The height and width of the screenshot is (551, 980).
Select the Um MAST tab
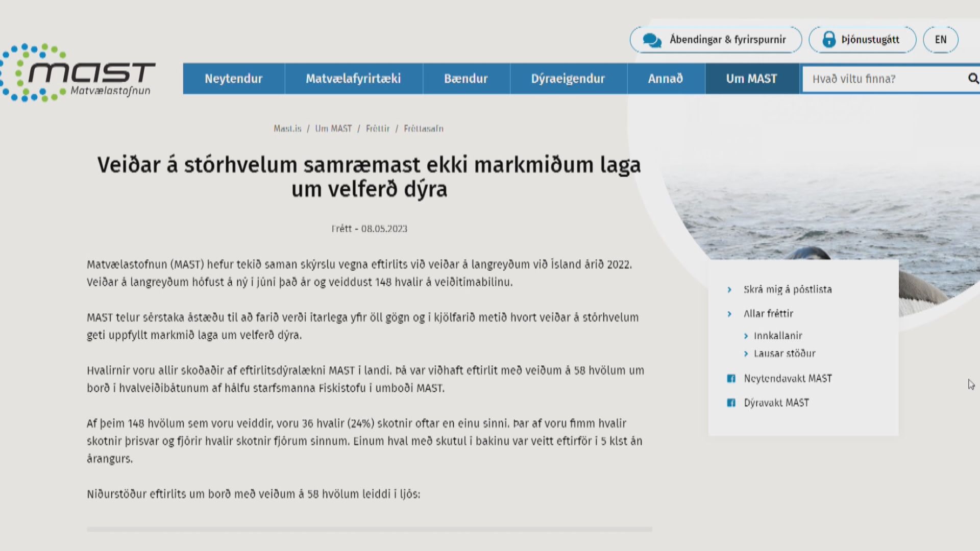[751, 79]
